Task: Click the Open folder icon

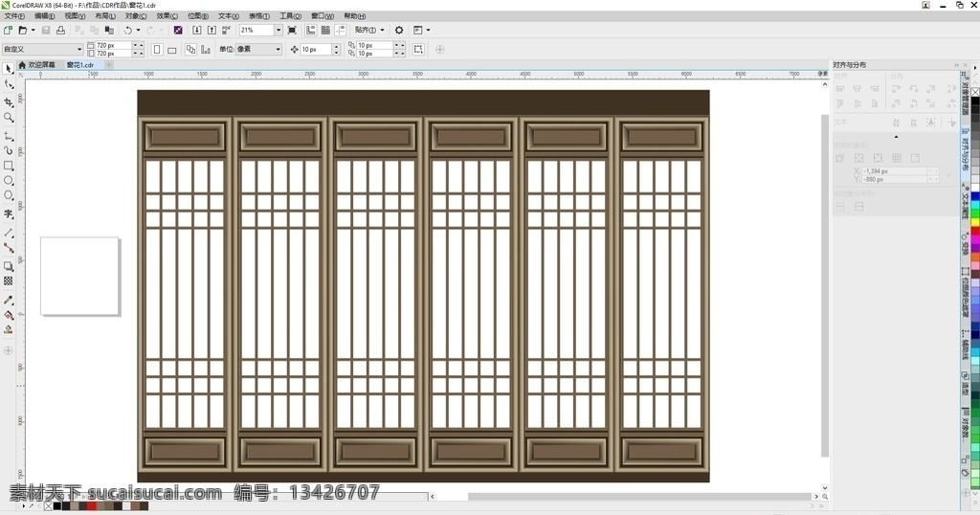Action: click(x=23, y=30)
